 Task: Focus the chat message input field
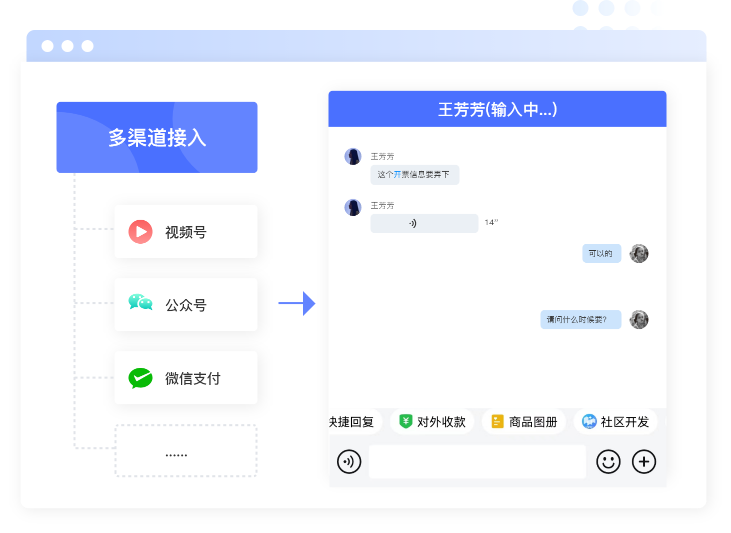click(x=477, y=461)
